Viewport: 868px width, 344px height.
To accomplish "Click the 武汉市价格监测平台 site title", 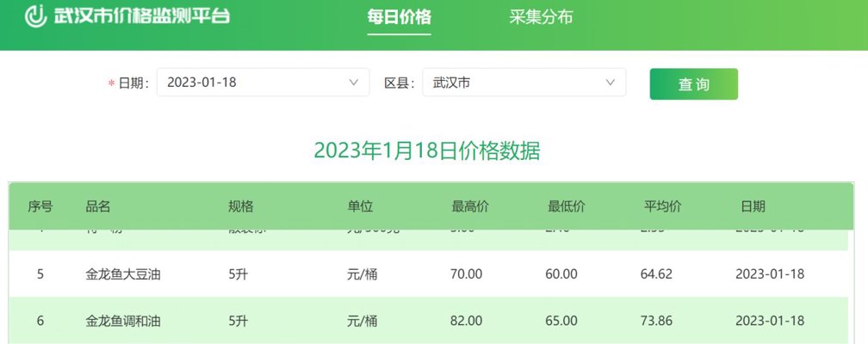I will (x=142, y=16).
